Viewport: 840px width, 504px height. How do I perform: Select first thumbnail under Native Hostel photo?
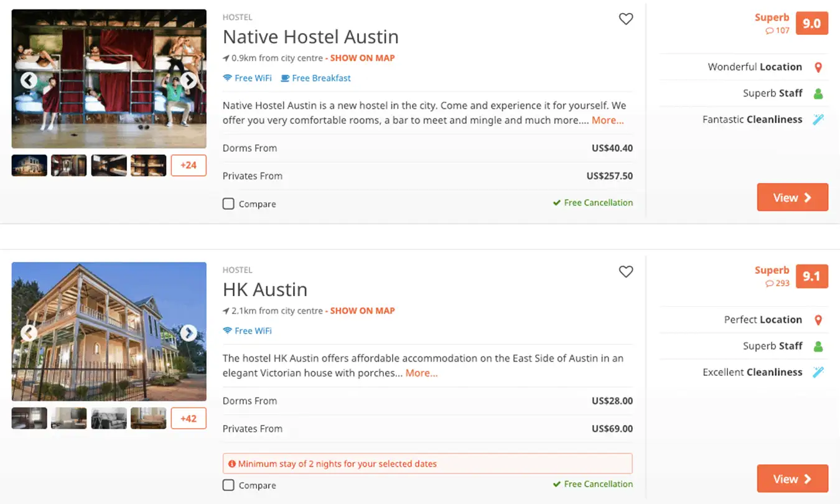(29, 166)
